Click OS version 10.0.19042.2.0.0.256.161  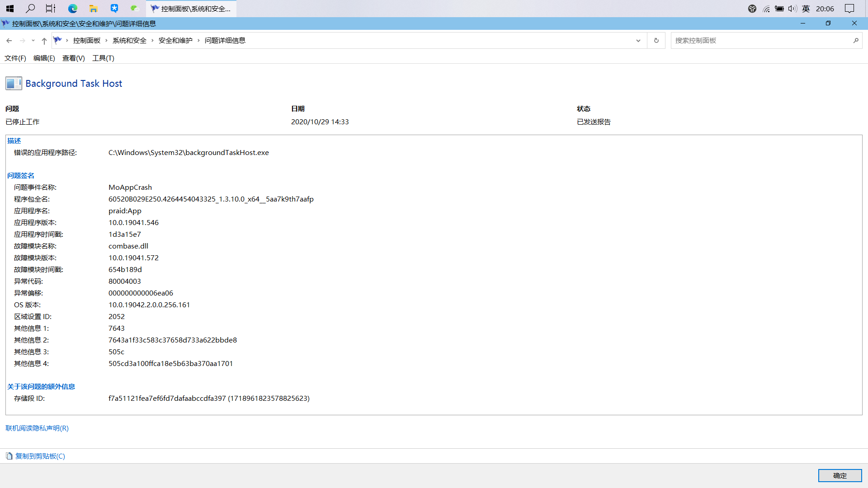pyautogui.click(x=149, y=305)
